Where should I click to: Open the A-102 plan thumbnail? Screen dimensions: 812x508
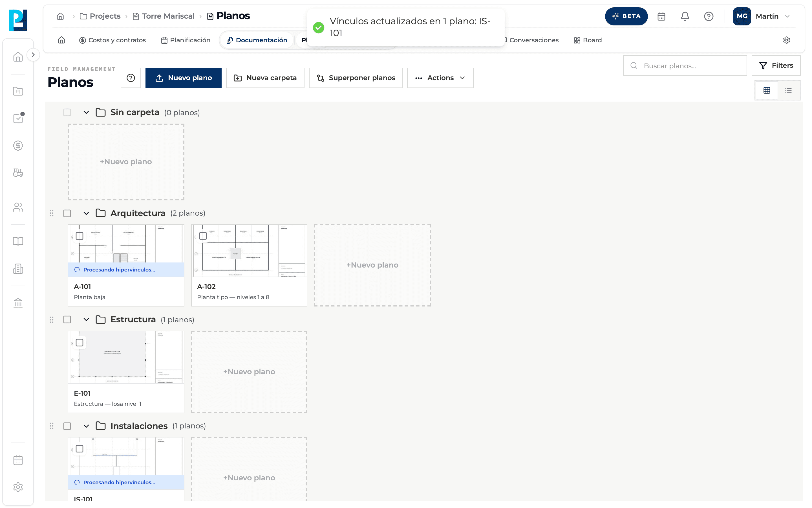tap(249, 251)
